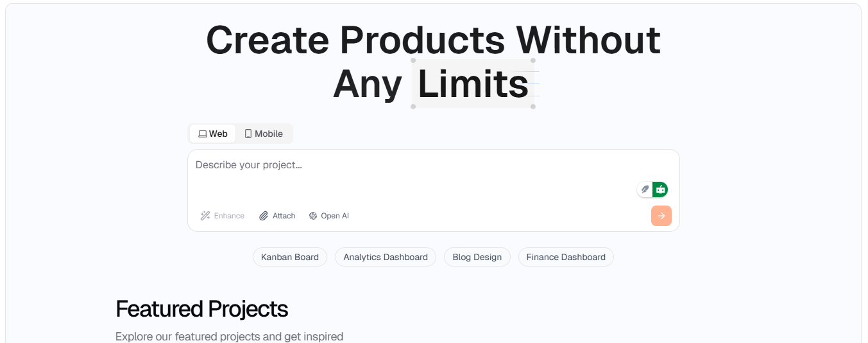Click the Explore our featured projects subtitle
Image resolution: width=868 pixels, height=343 pixels.
tap(229, 337)
